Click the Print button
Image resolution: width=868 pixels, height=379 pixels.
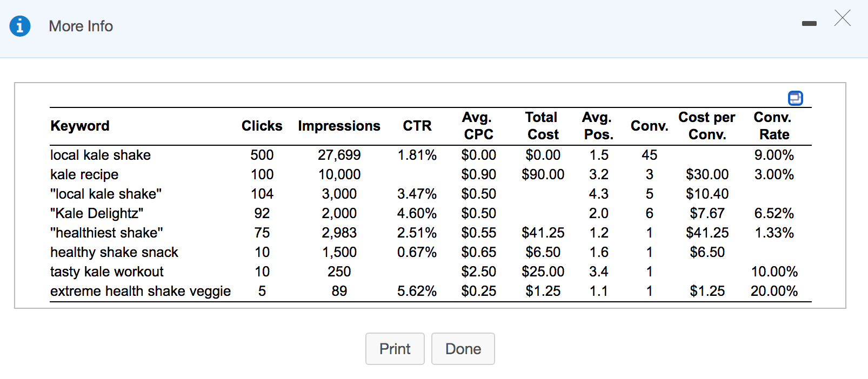click(395, 349)
